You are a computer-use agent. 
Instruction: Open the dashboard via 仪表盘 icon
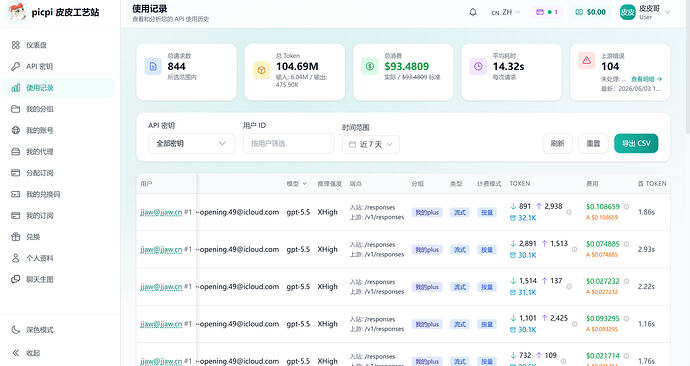click(16, 45)
